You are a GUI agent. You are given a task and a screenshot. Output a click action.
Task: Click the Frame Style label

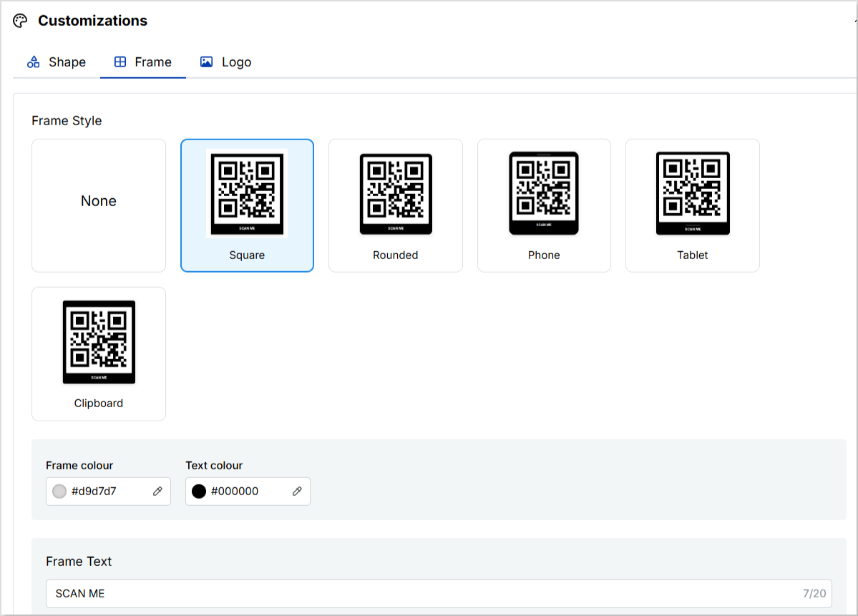click(67, 120)
